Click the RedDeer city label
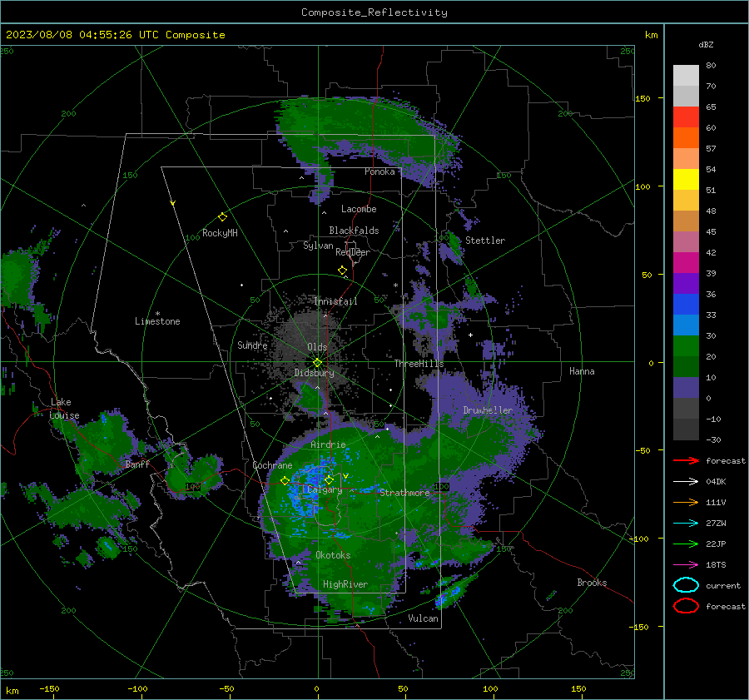Image resolution: width=749 pixels, height=700 pixels. 353,252
